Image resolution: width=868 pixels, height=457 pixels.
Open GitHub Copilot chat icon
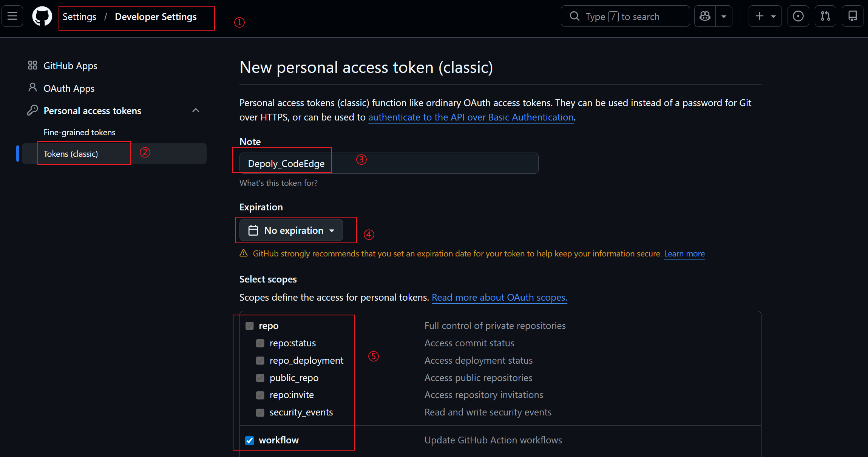click(x=705, y=16)
